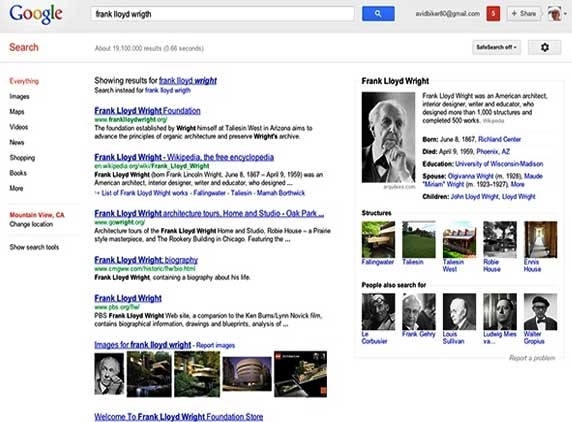The width and height of the screenshot is (572, 422).
Task: Open the gear settings menu
Action: coord(544,47)
